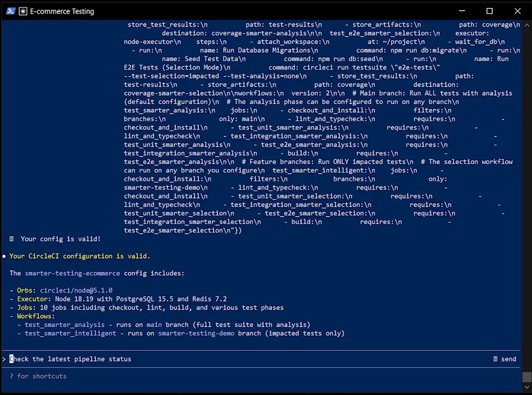Click the icon next to the send label
This screenshot has height=395, width=532.
point(495,359)
